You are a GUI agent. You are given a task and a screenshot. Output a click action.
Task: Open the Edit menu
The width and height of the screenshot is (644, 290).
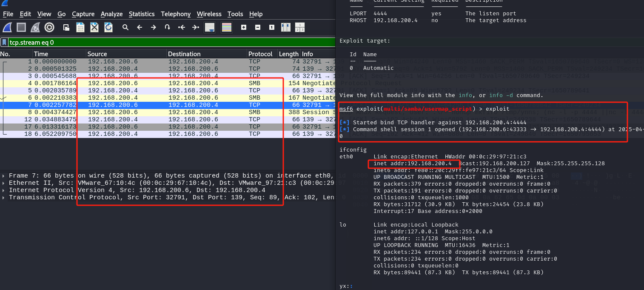click(26, 14)
